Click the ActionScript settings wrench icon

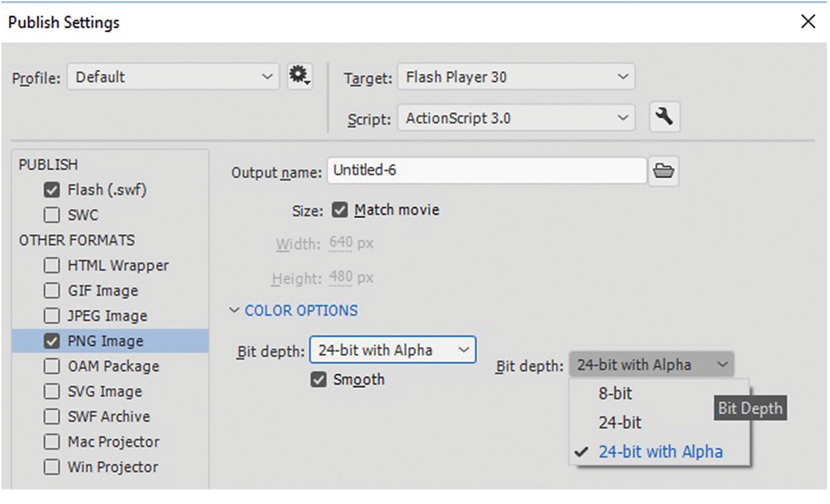(664, 117)
